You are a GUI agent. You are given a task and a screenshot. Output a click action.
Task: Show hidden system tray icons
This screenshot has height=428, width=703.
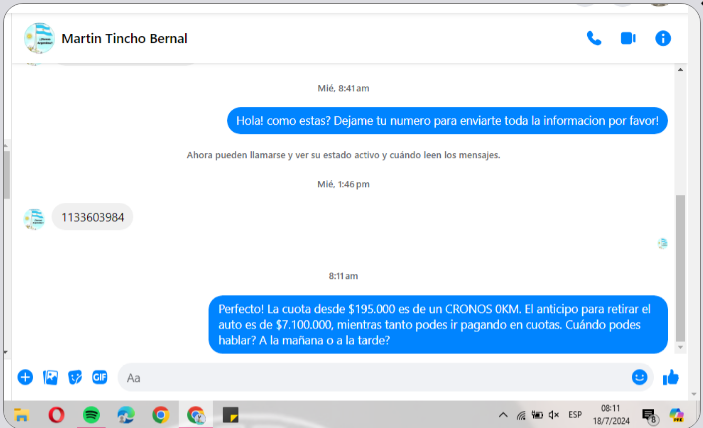[x=503, y=415]
